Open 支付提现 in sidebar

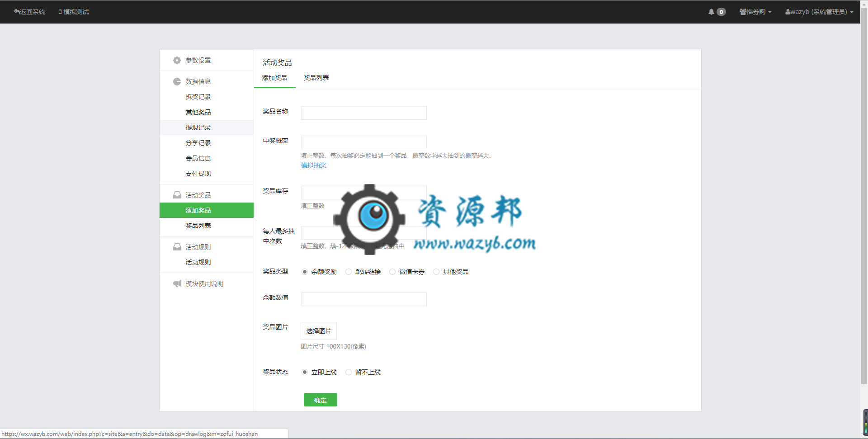click(x=207, y=174)
